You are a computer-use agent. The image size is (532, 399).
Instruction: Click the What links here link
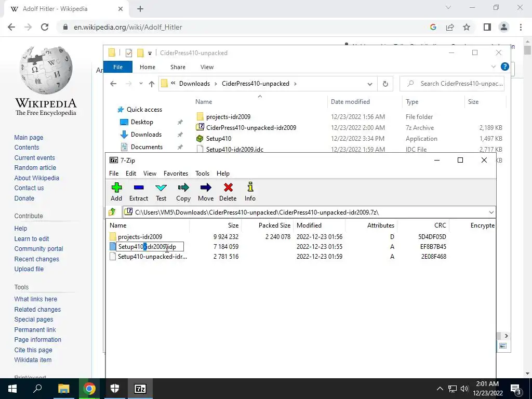(x=36, y=299)
